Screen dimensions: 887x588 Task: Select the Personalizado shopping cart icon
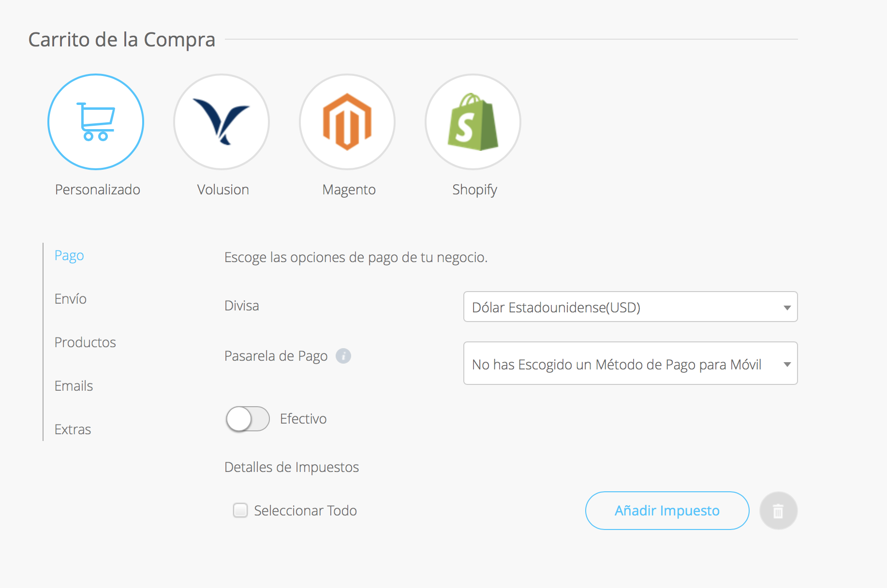pyautogui.click(x=96, y=122)
